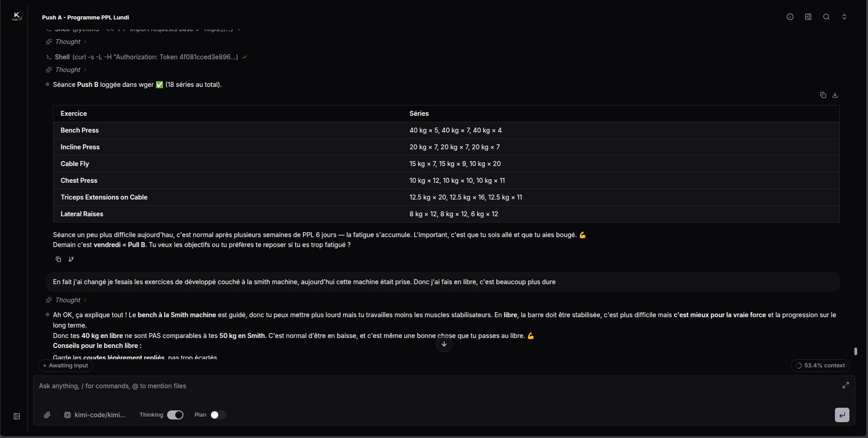
Task: Attach a file with the paperclip icon
Action: [x=47, y=415]
